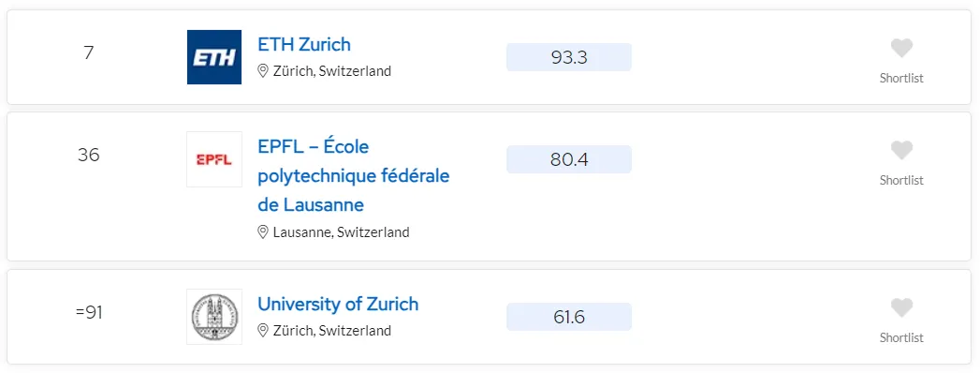Image resolution: width=980 pixels, height=373 pixels.
Task: Click Shortlist label in University of Zurich row
Action: pos(901,338)
